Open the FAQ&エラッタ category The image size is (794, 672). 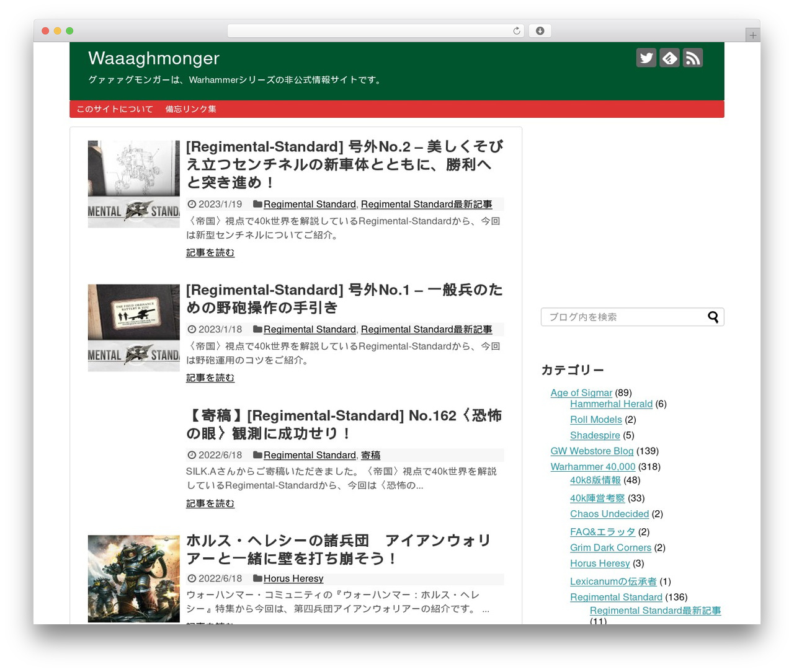coord(602,532)
